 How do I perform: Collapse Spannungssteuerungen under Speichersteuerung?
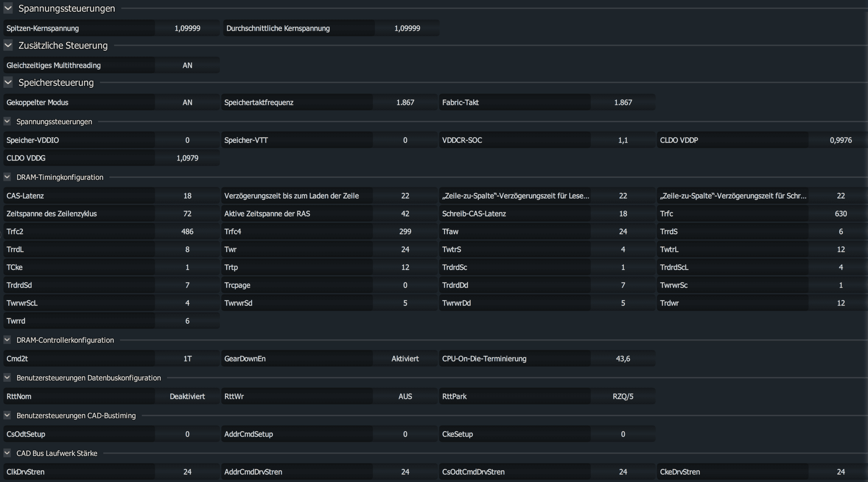(7, 121)
